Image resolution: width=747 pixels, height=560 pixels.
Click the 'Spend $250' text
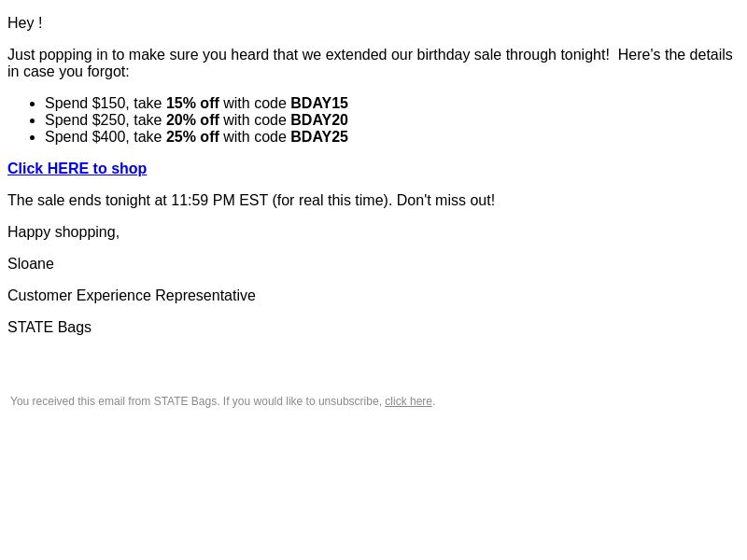[85, 120]
